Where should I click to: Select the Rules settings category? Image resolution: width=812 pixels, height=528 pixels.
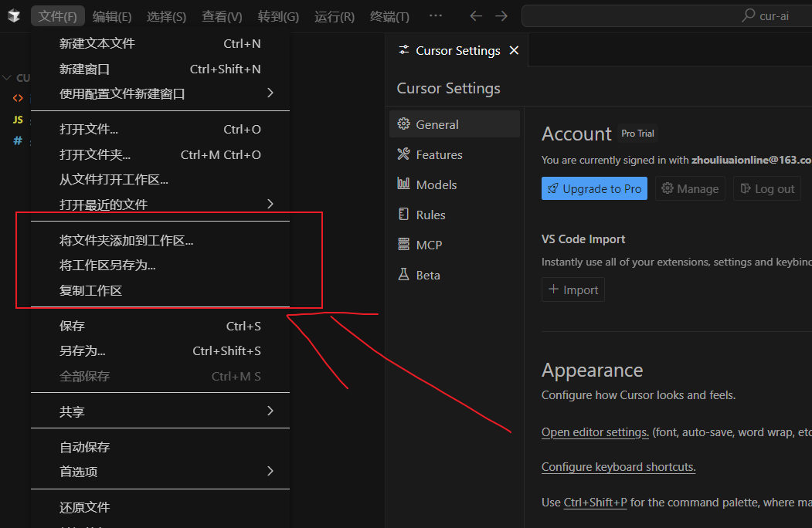tap(454, 215)
